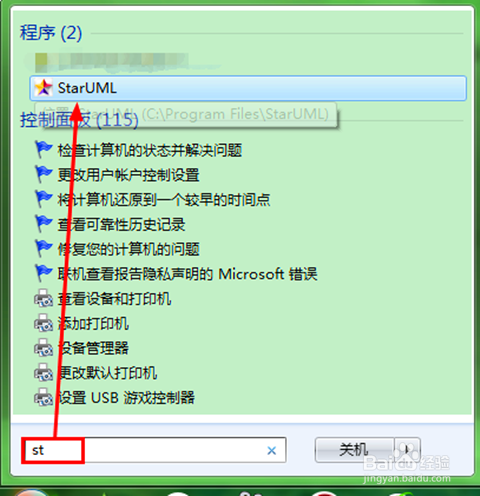This screenshot has width=480, height=496.
Task: Select 更改默认打印机 entry
Action: (107, 372)
